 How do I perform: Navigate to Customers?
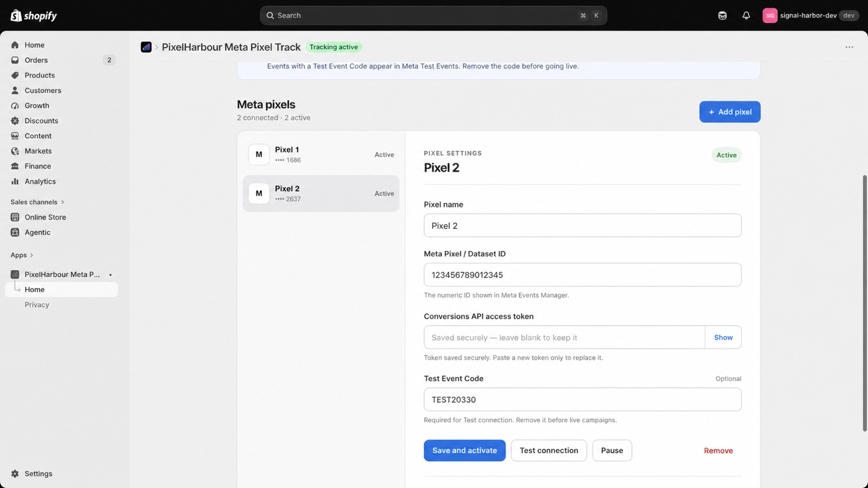(62, 91)
